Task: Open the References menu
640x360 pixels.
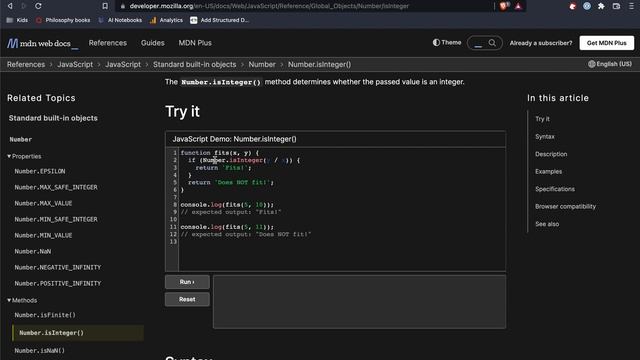Action: point(108,43)
